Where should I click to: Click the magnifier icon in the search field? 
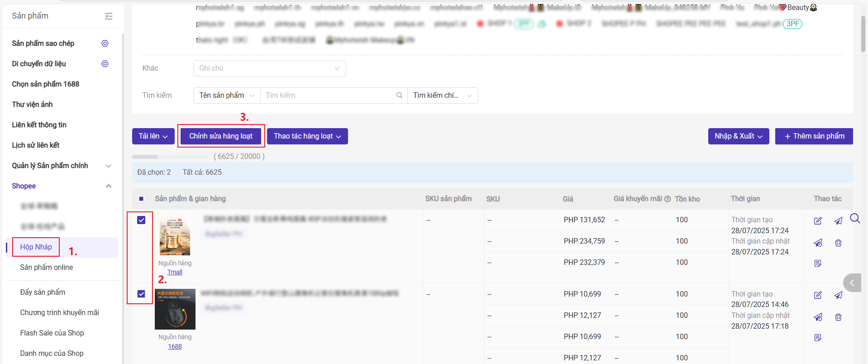pyautogui.click(x=400, y=96)
